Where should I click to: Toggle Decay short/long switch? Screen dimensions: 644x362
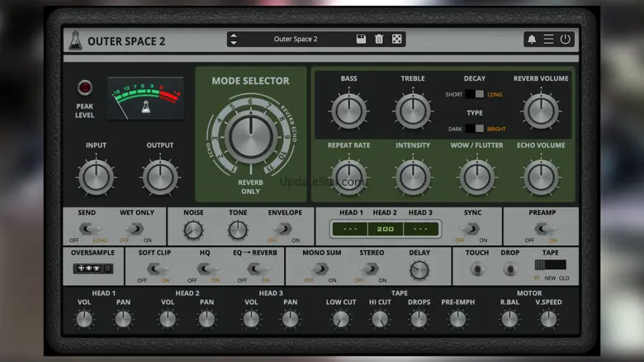click(475, 94)
